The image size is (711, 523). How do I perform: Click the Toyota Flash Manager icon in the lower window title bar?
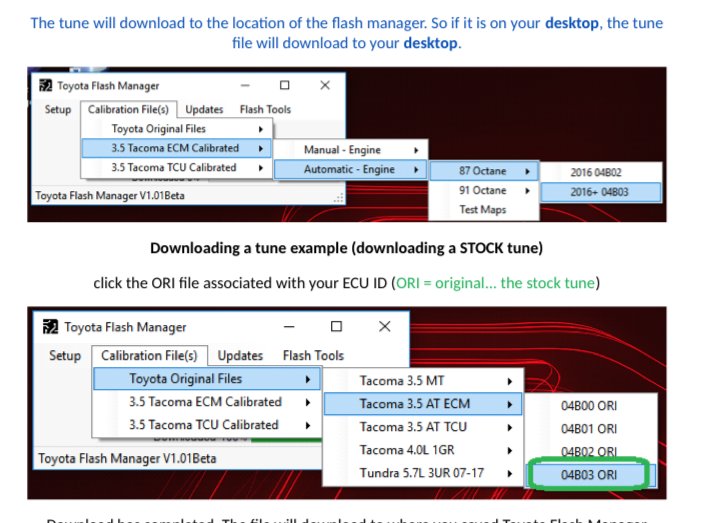coord(50,327)
